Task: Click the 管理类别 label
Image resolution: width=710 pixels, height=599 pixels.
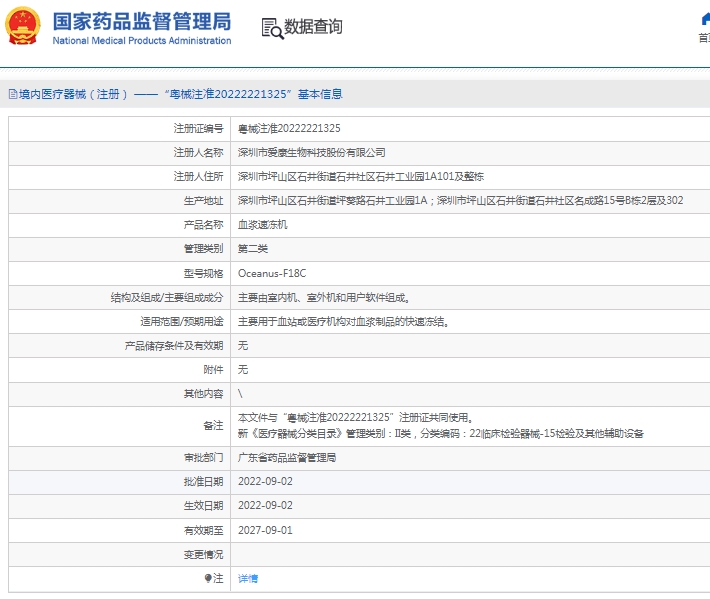Action: [x=203, y=249]
